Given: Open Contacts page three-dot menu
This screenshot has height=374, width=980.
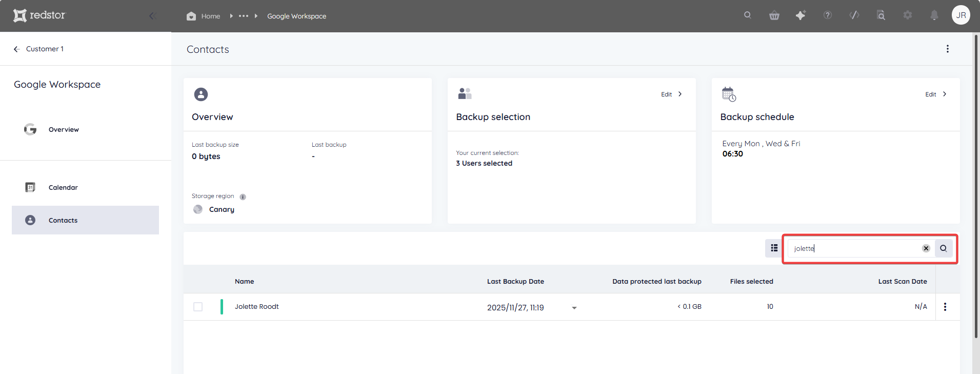Looking at the screenshot, I should (948, 49).
